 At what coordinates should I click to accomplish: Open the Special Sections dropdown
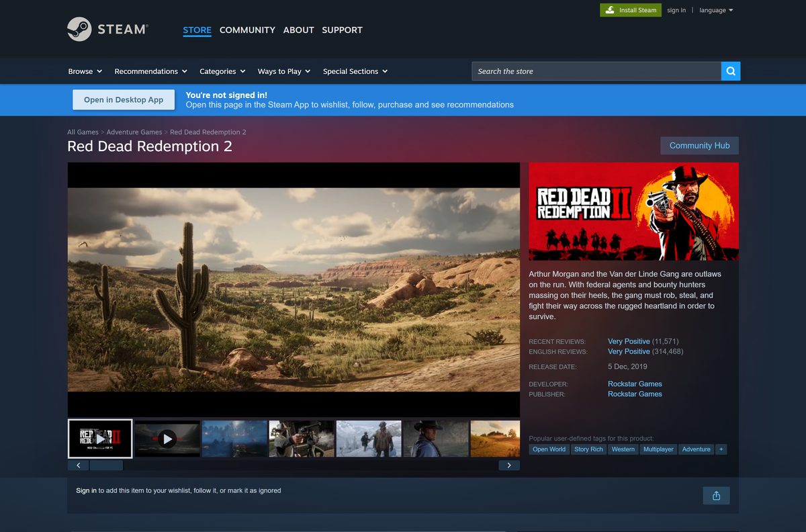point(355,71)
